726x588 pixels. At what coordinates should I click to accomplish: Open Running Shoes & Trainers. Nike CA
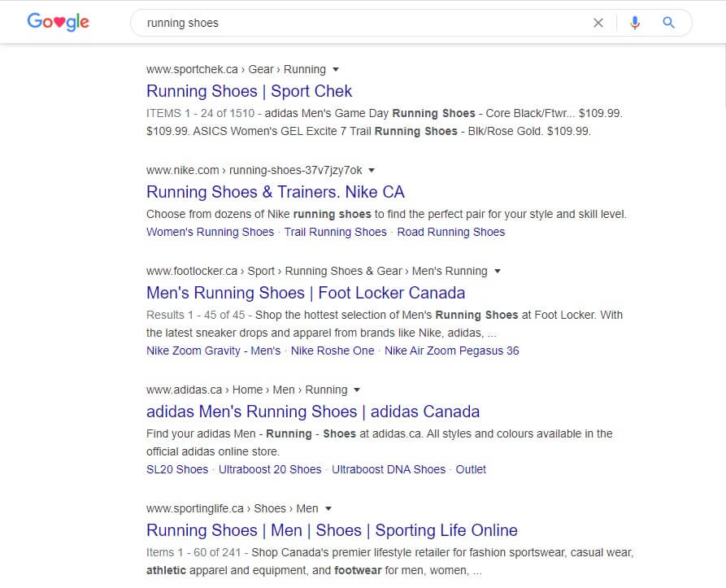tap(276, 192)
